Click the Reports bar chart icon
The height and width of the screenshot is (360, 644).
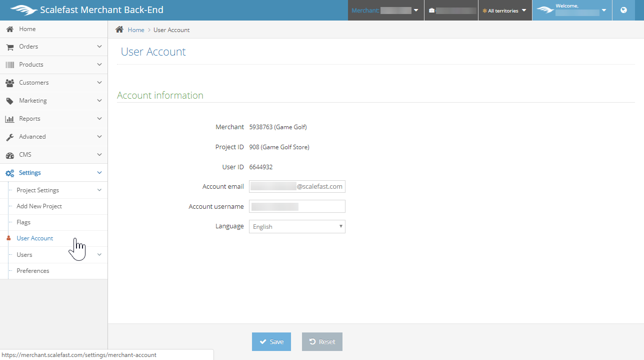[9, 119]
